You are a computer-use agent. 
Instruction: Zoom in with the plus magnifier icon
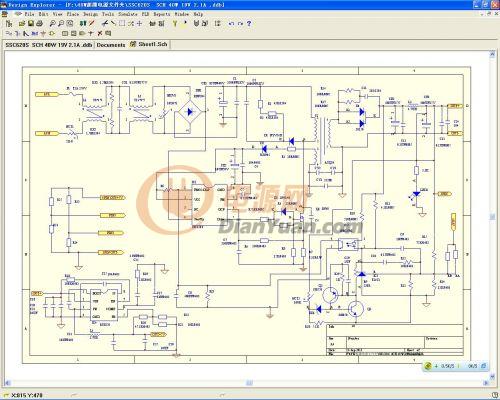click(52, 23)
